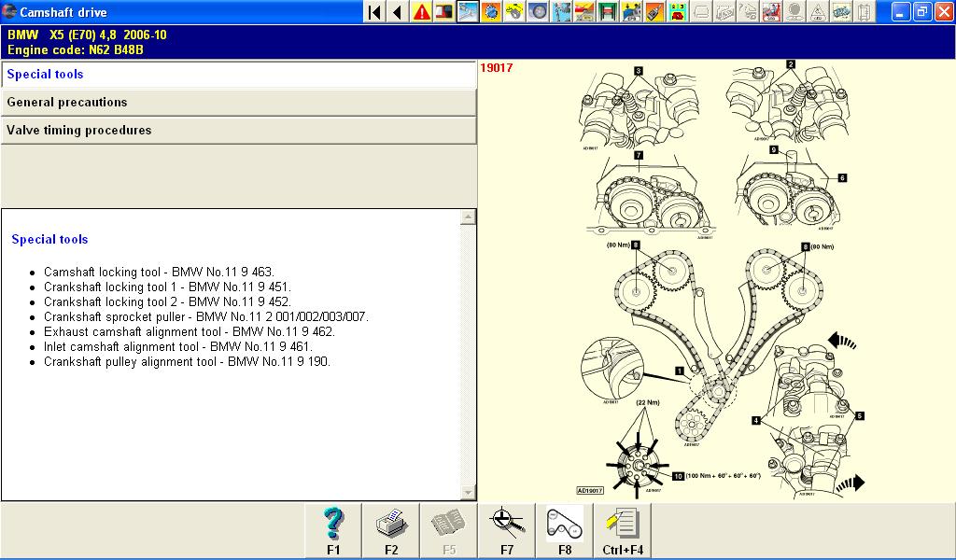Open the General precautions section
956x560 pixels.
[x=238, y=103]
